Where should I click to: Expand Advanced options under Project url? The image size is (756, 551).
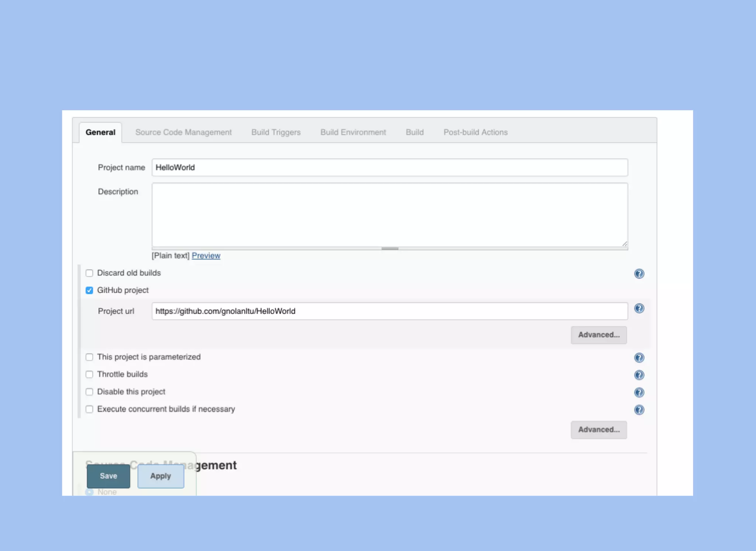point(598,335)
